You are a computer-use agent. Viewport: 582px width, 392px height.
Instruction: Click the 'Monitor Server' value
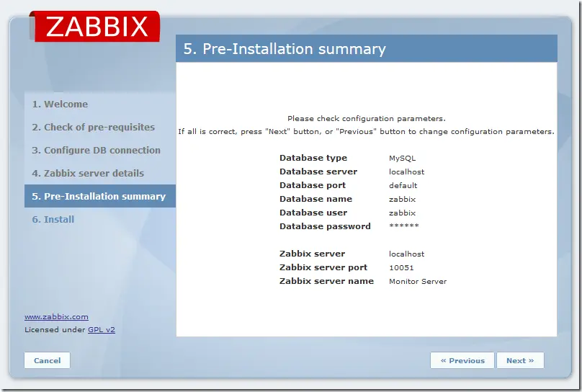(418, 281)
